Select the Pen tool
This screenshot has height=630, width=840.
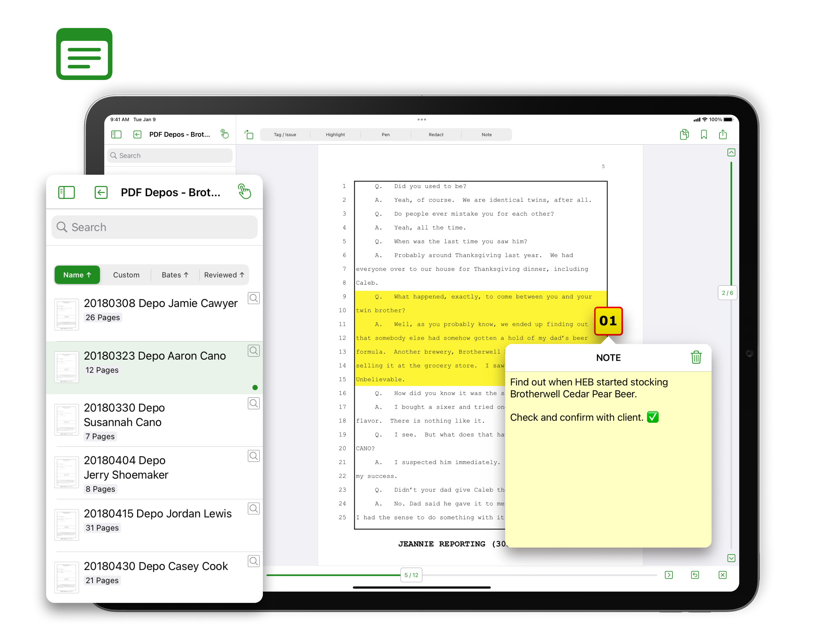tap(386, 134)
